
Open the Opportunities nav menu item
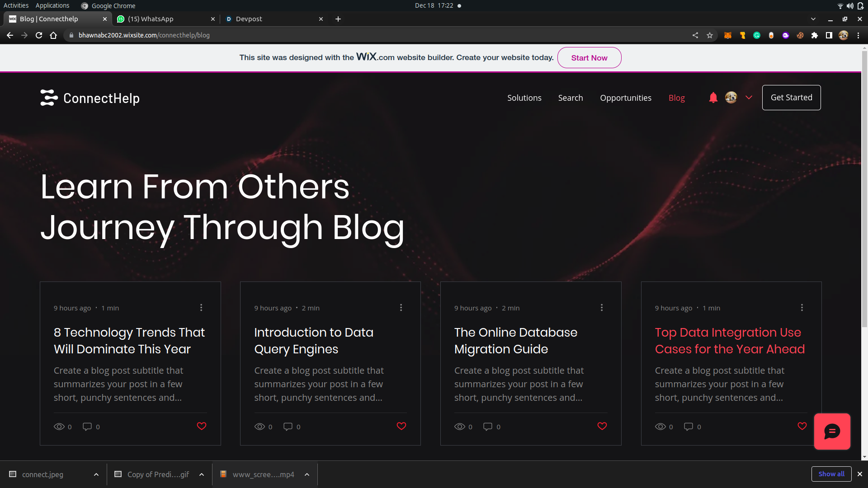pos(626,98)
